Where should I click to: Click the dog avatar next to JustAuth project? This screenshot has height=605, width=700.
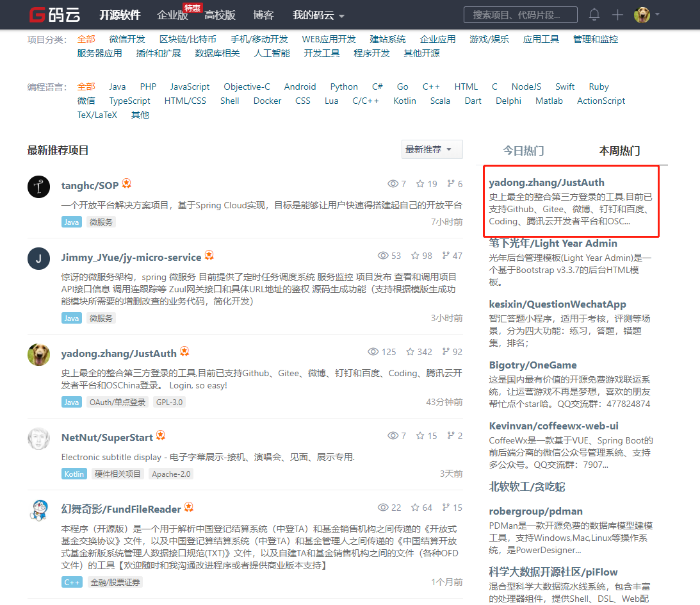39,355
